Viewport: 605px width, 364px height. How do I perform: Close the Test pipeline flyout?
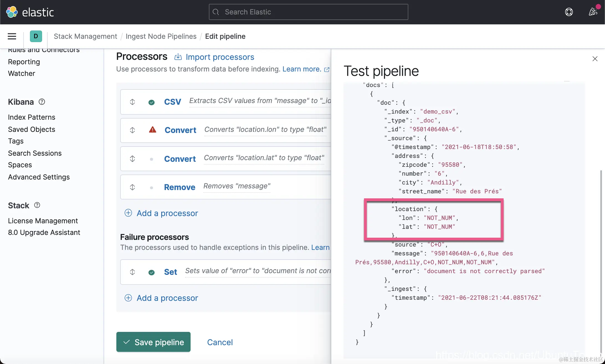tap(595, 59)
